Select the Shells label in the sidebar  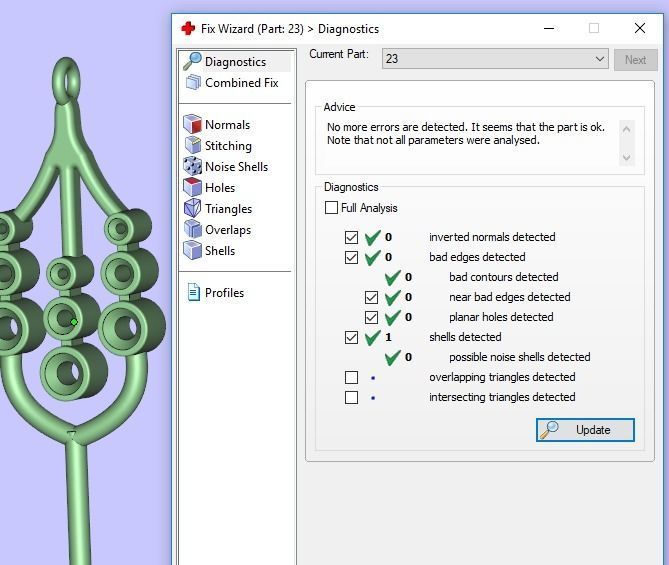tap(220, 250)
